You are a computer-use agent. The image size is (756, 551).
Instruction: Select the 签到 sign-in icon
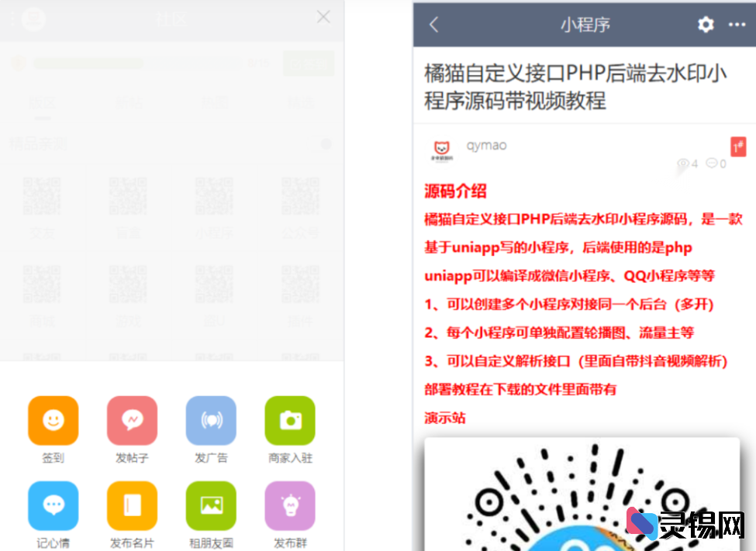[x=53, y=422]
